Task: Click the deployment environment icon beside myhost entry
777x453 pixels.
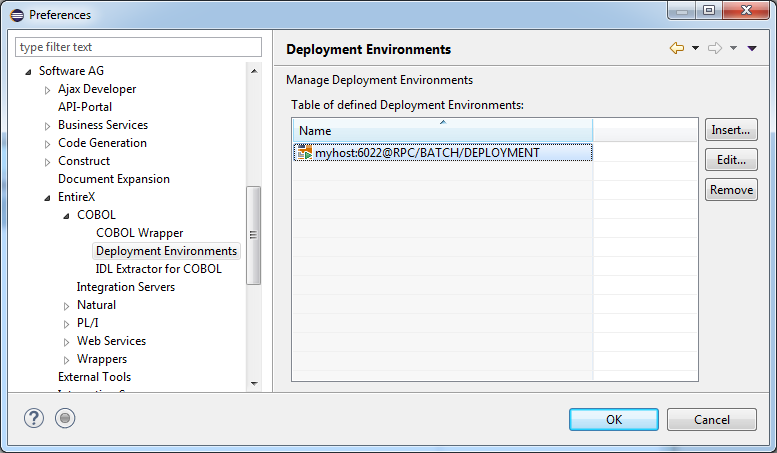Action: coord(305,153)
